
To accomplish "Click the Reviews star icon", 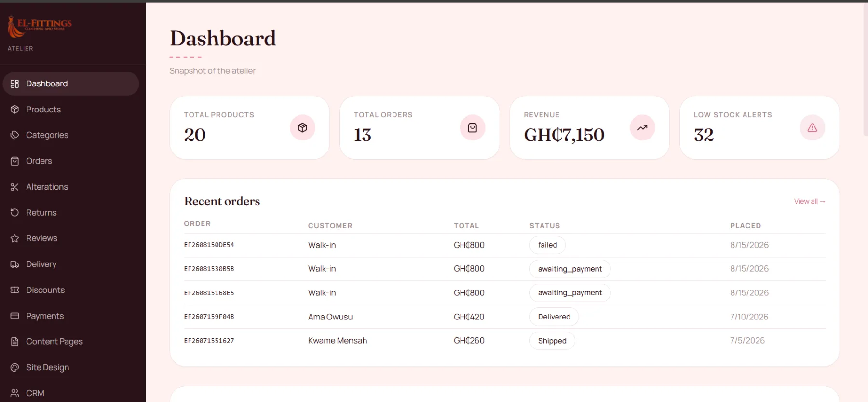I will 14,238.
